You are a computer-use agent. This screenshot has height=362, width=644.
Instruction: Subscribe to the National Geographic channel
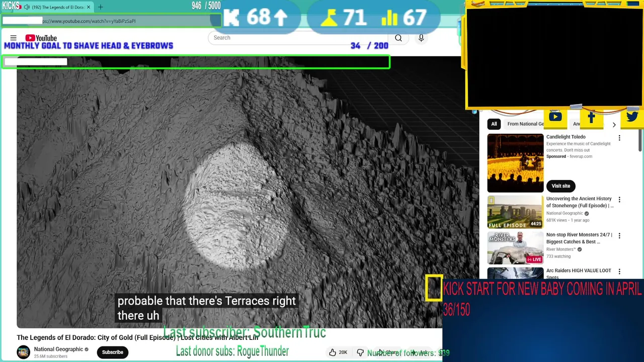click(x=113, y=352)
